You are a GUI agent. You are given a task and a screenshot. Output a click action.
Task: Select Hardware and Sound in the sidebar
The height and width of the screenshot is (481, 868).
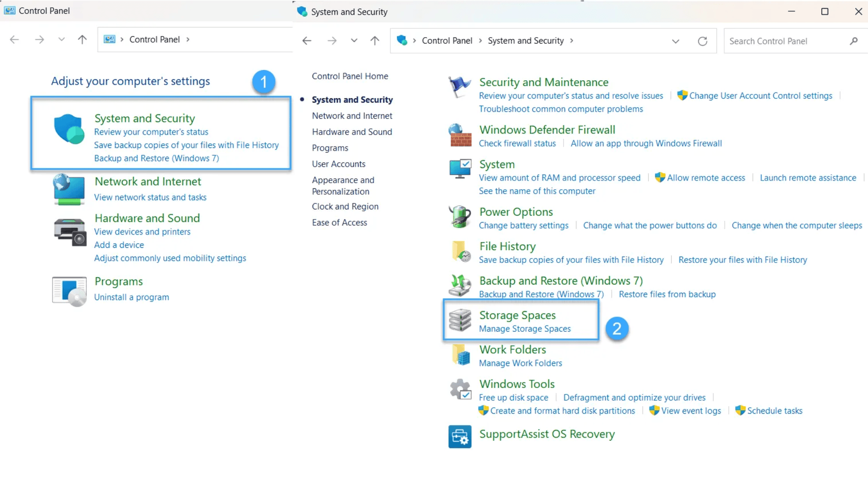[x=352, y=132]
